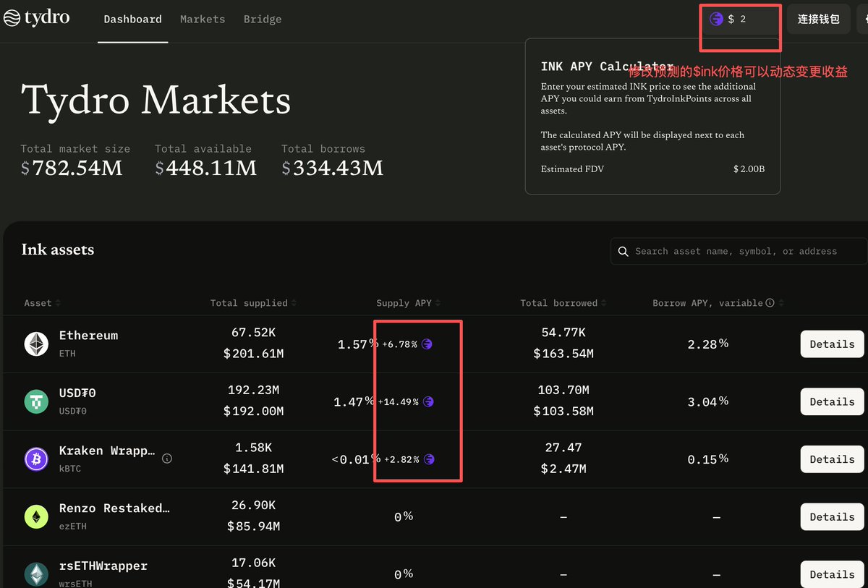Viewport: 868px width, 588px height.
Task: Click the Tydro logo
Action: click(37, 18)
